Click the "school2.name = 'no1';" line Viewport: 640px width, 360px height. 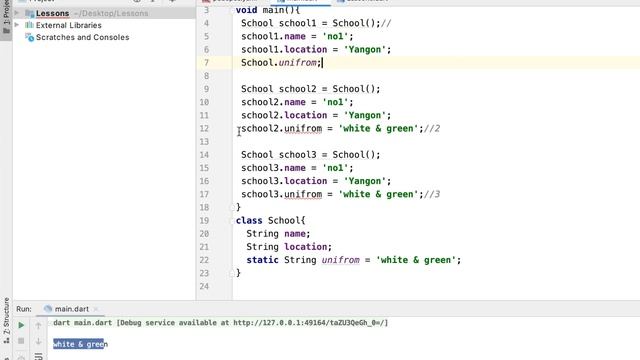tap(297, 102)
